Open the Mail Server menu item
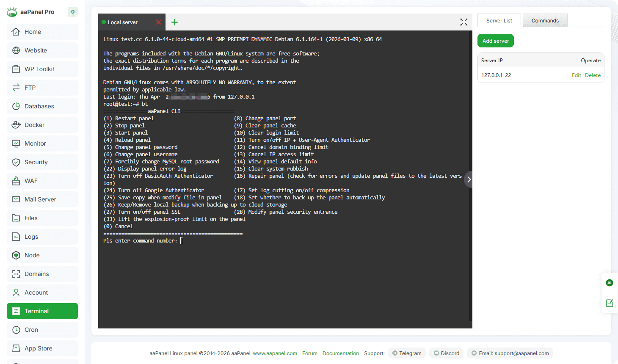This screenshot has height=364, width=618. pos(40,199)
